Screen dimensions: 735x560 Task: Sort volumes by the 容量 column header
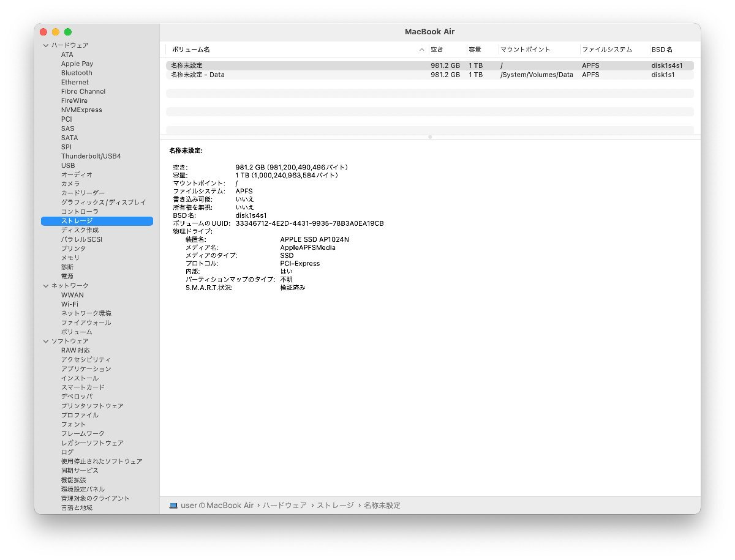coord(475,49)
